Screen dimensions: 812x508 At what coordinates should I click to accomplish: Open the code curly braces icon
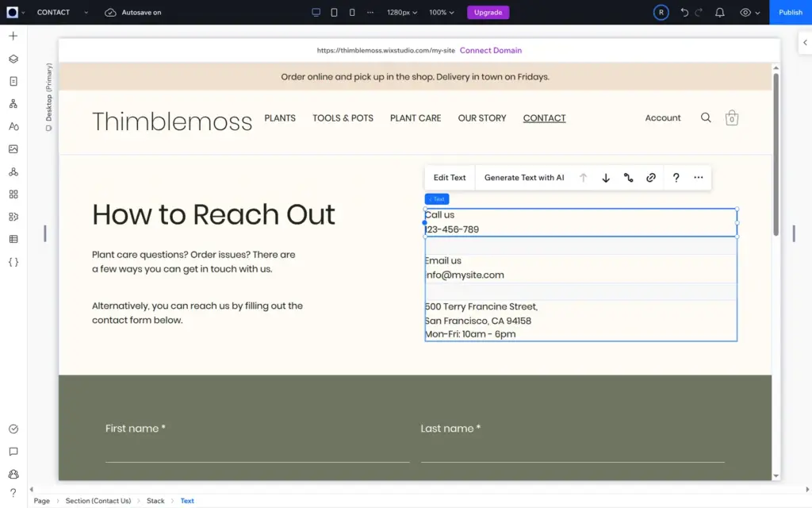pos(13,262)
